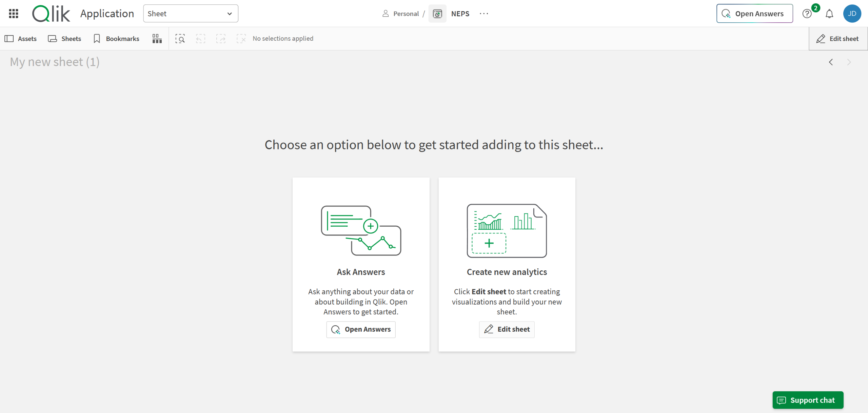
Task: Open the more options ellipsis menu
Action: coord(484,14)
